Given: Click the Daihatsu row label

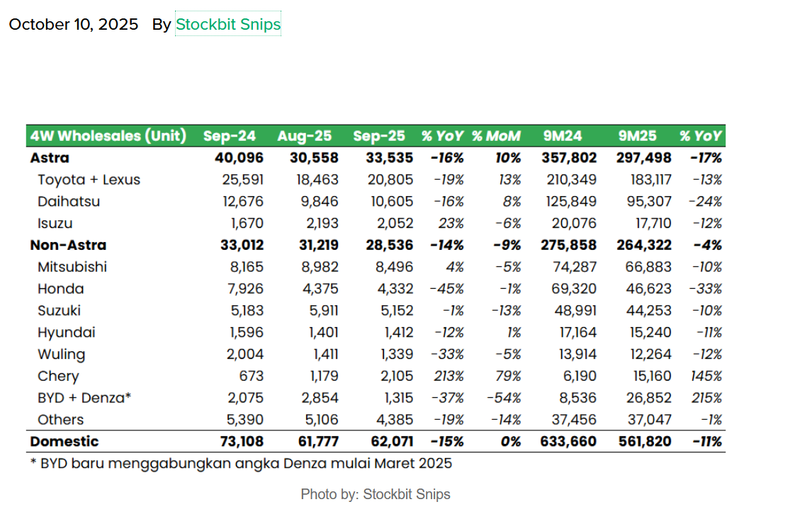Looking at the screenshot, I should tap(68, 201).
